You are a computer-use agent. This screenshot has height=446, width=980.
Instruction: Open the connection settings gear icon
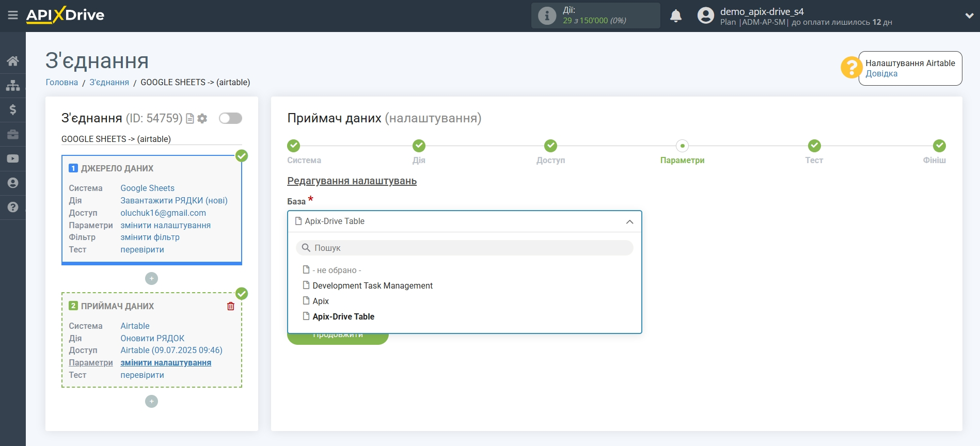point(202,119)
